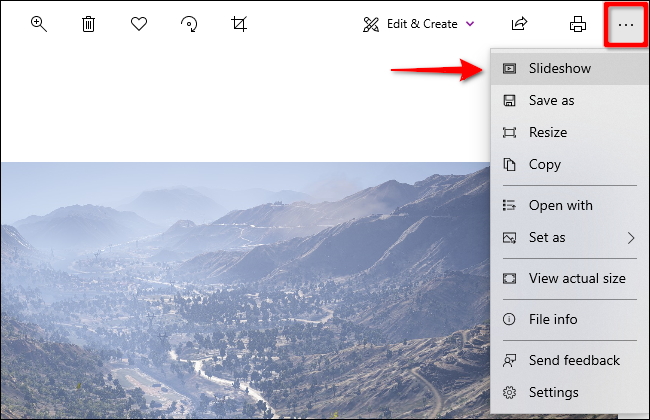Select Resize menu entry
Image resolution: width=650 pixels, height=420 pixels.
[x=547, y=133]
